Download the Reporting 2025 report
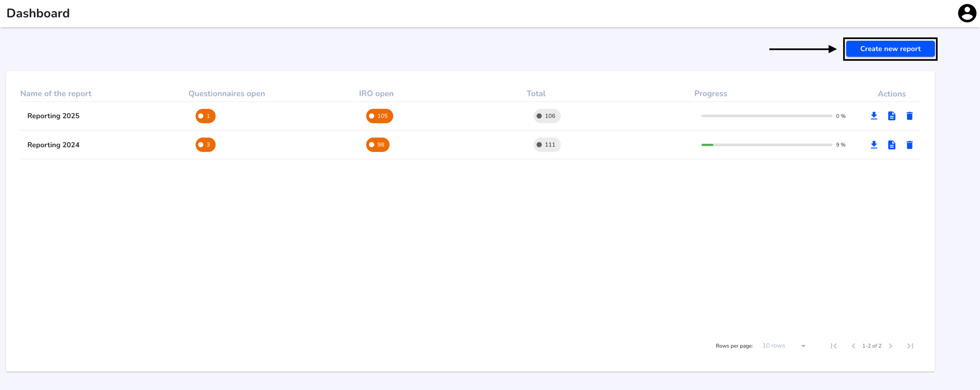 click(874, 116)
